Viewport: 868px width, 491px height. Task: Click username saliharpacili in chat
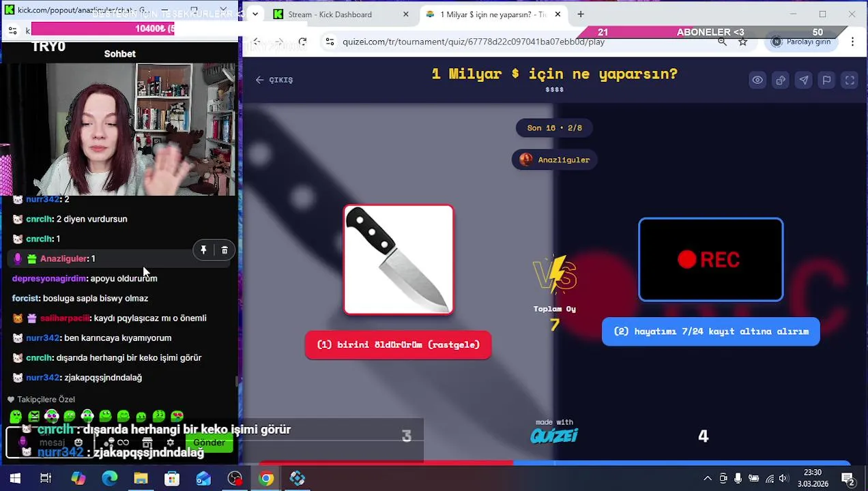click(65, 318)
